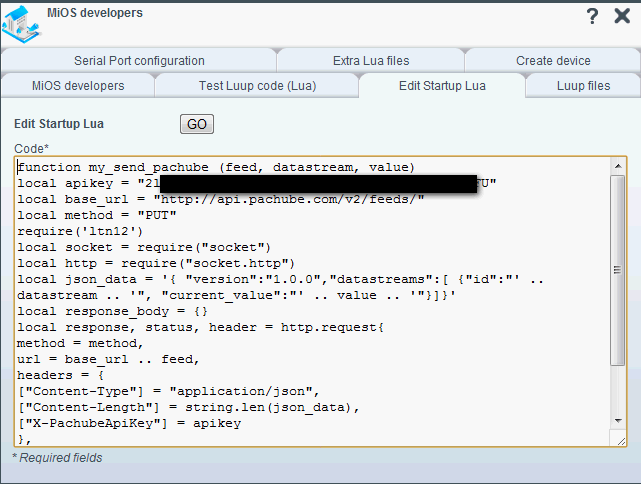Open the Extra Lua files tab
Screen dimensions: 641x484
[x=371, y=60]
